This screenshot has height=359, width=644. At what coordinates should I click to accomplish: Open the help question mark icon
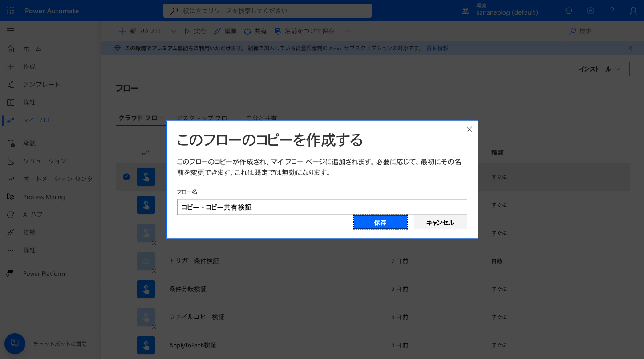[x=612, y=11]
